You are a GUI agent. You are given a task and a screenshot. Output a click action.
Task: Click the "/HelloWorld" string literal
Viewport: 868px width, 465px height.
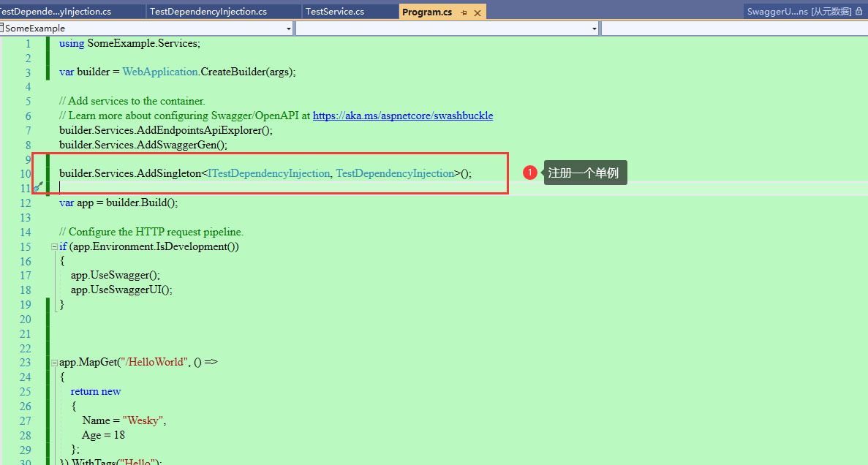pyautogui.click(x=156, y=362)
